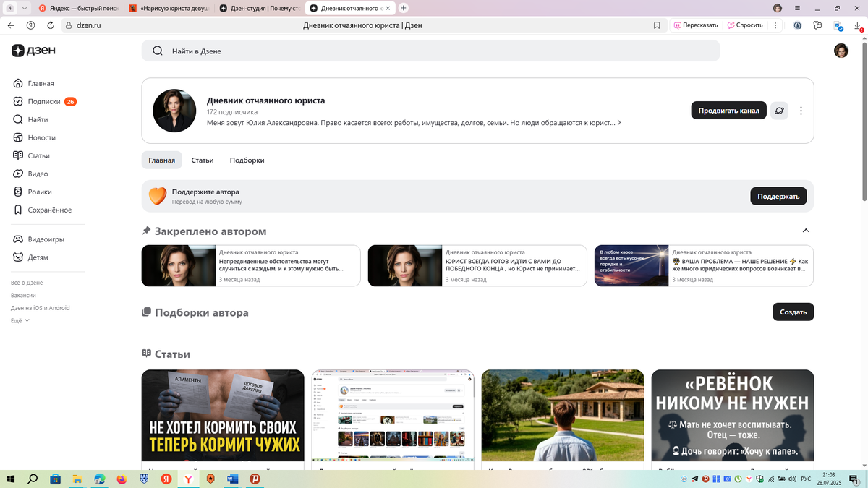The image size is (868, 488).
Task: Click the Поддержать button
Action: coord(778,196)
